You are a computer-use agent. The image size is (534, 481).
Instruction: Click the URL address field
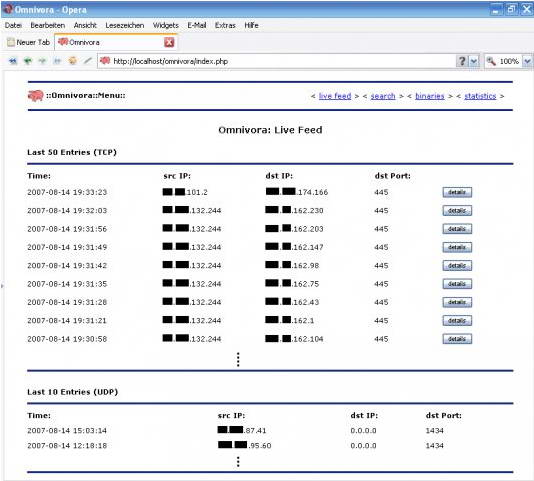click(x=276, y=61)
